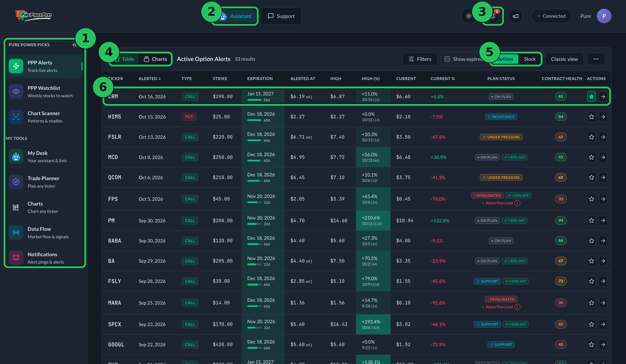The height and width of the screenshot is (364, 626).
Task: Show MARA Below Plan Level info
Action: point(517,307)
